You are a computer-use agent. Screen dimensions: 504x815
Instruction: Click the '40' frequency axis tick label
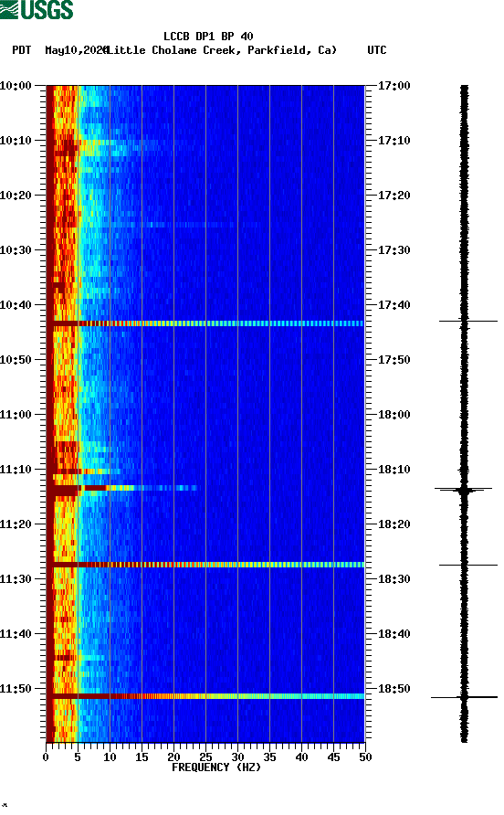click(301, 757)
